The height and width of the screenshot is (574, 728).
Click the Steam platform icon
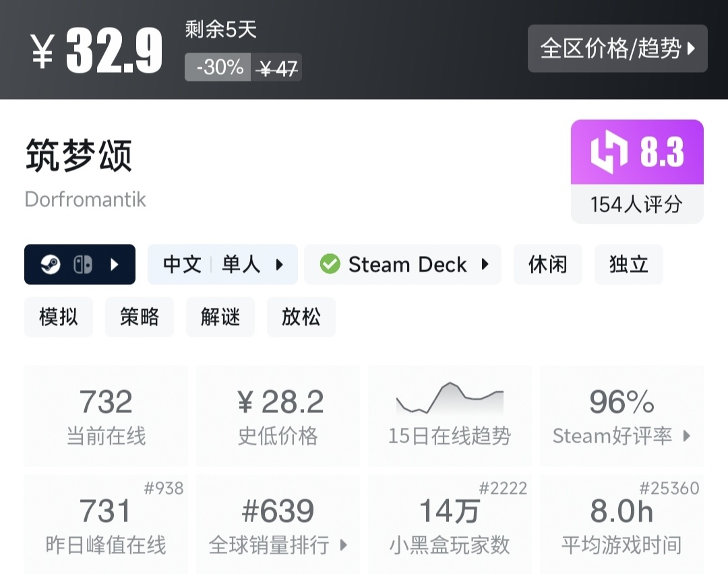tap(51, 265)
